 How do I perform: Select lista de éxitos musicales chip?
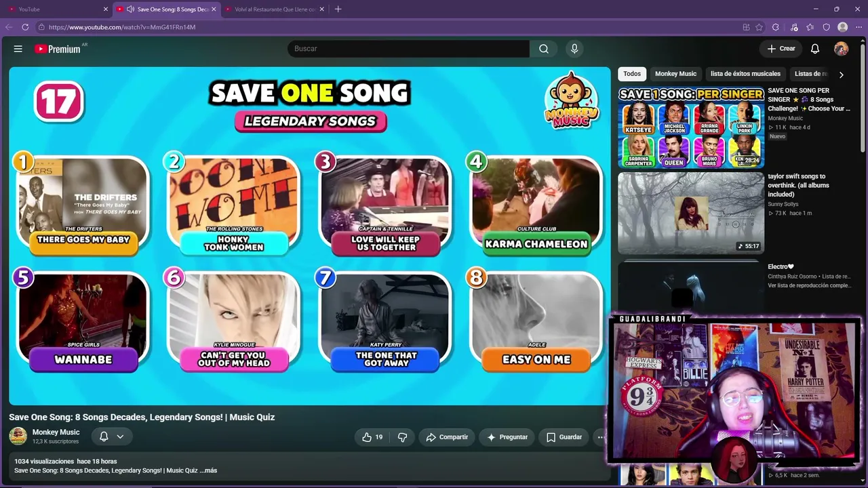pyautogui.click(x=745, y=74)
